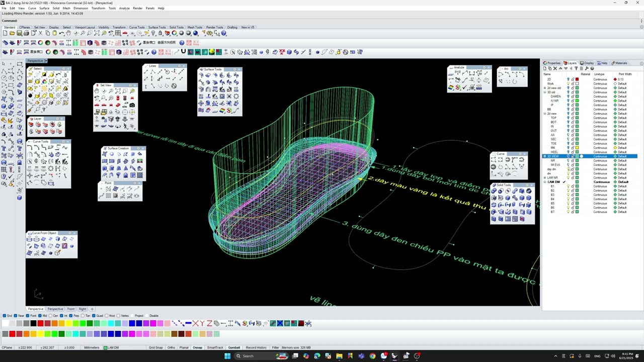The width and height of the screenshot is (644, 362).
Task: Open linetype dropdown for layer 2D
Action: 600,79
